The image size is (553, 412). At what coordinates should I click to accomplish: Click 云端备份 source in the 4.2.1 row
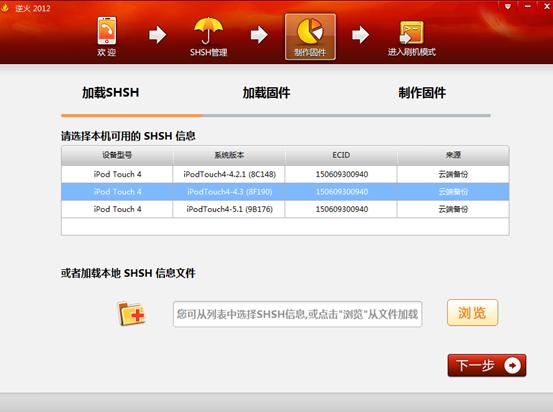453,174
